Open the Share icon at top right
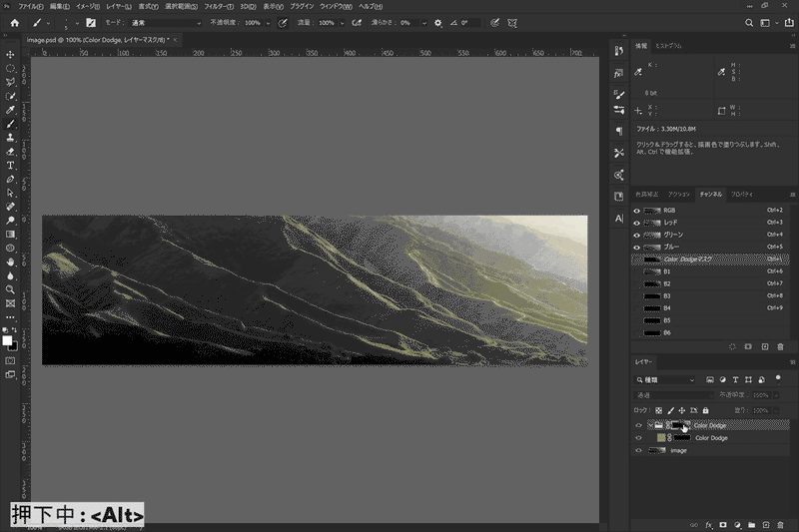 pos(789,23)
